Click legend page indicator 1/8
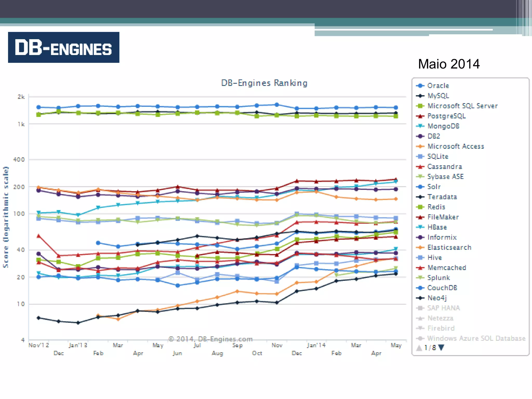The image size is (532, 399). tap(430, 348)
